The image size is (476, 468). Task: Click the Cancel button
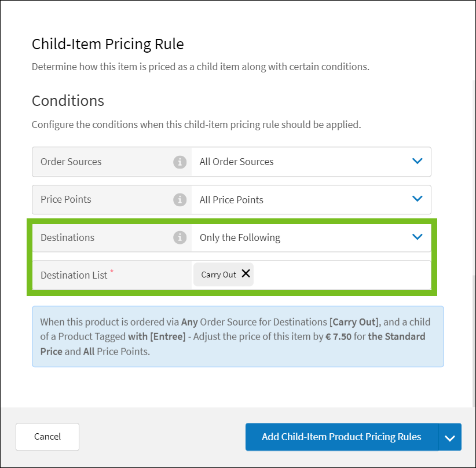(x=47, y=436)
